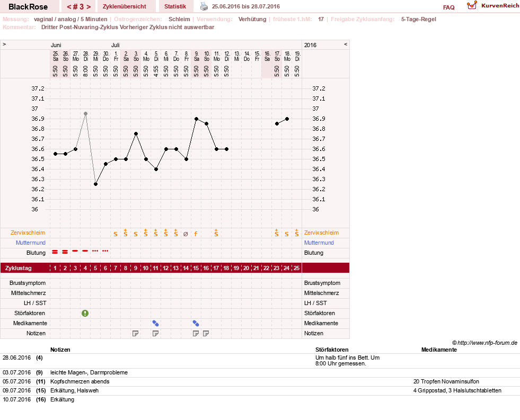
Task: Click medication entry '4 Grippostad, 3 Halslutschtabletten'
Action: (457, 390)
